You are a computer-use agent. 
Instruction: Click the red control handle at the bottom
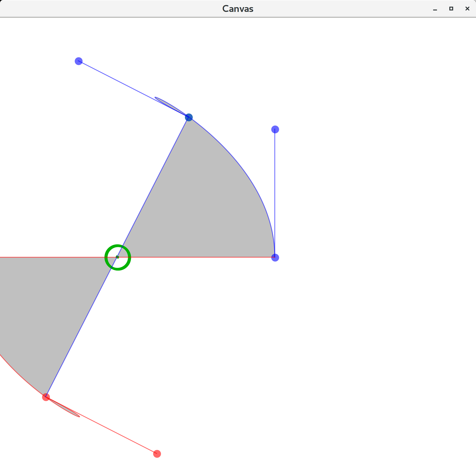[157, 454]
